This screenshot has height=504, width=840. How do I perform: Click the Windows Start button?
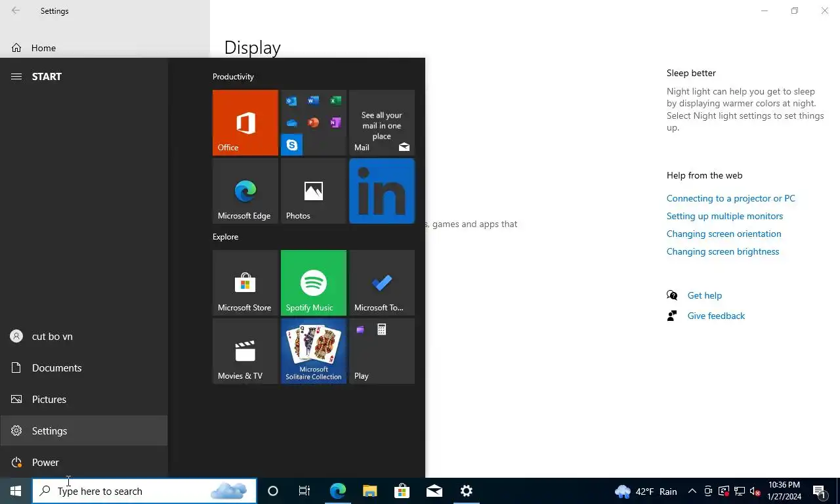[x=16, y=491]
